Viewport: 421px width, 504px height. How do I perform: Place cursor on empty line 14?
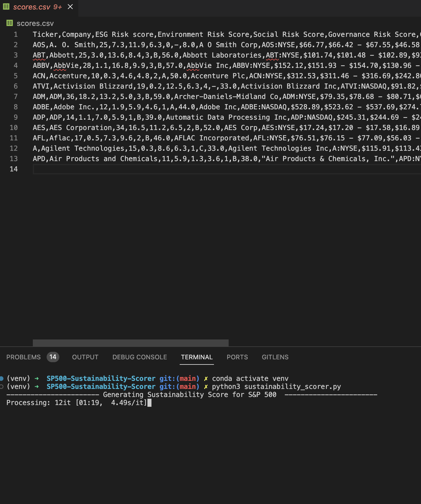tap(227, 169)
